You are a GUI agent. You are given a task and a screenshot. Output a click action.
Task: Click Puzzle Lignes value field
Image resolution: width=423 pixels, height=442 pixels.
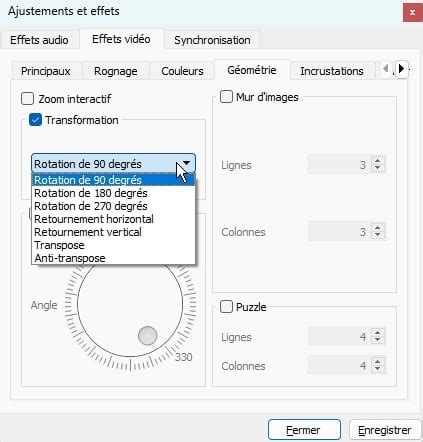pos(338,336)
